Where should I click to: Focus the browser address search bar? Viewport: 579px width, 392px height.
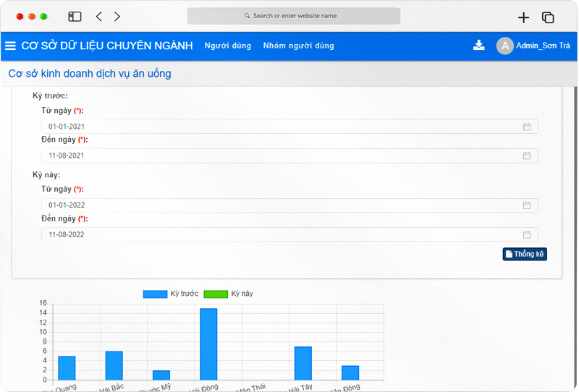[294, 16]
